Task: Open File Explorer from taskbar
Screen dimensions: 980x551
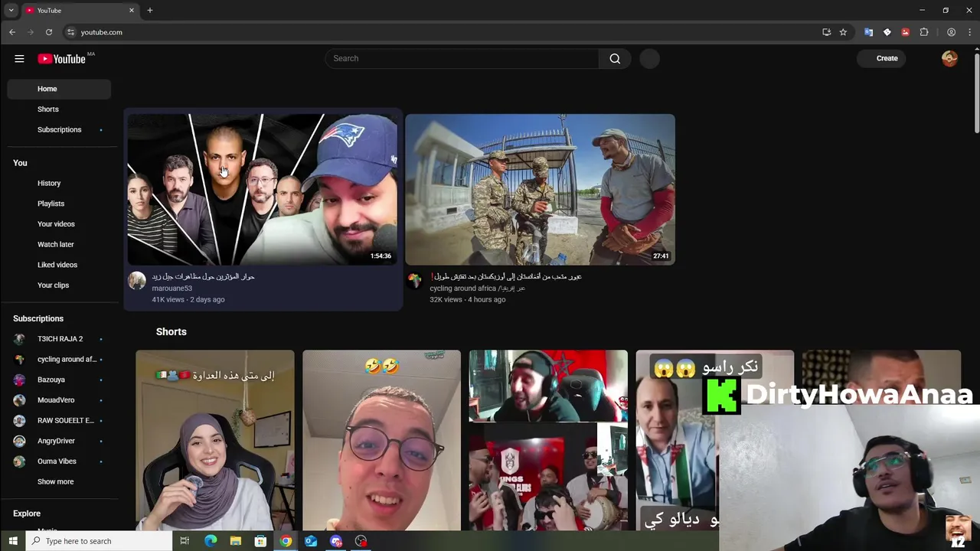Action: coord(236,541)
